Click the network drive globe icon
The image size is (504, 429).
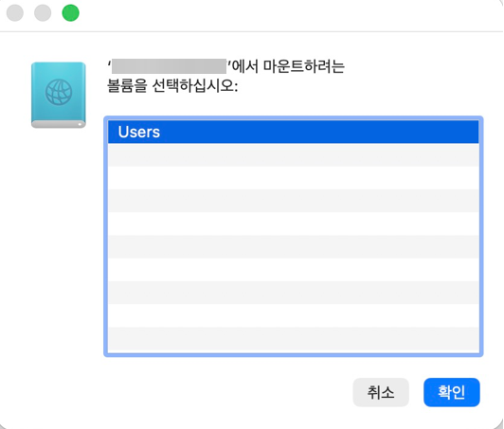59,95
